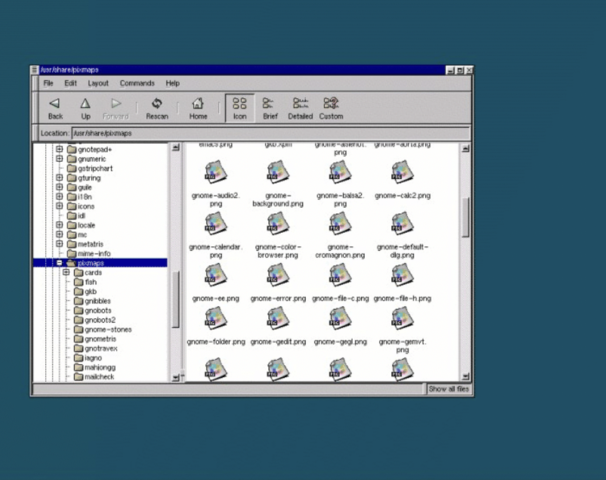The width and height of the screenshot is (606, 480).
Task: Select the gnome-balsa2.png file icon
Action: (340, 172)
